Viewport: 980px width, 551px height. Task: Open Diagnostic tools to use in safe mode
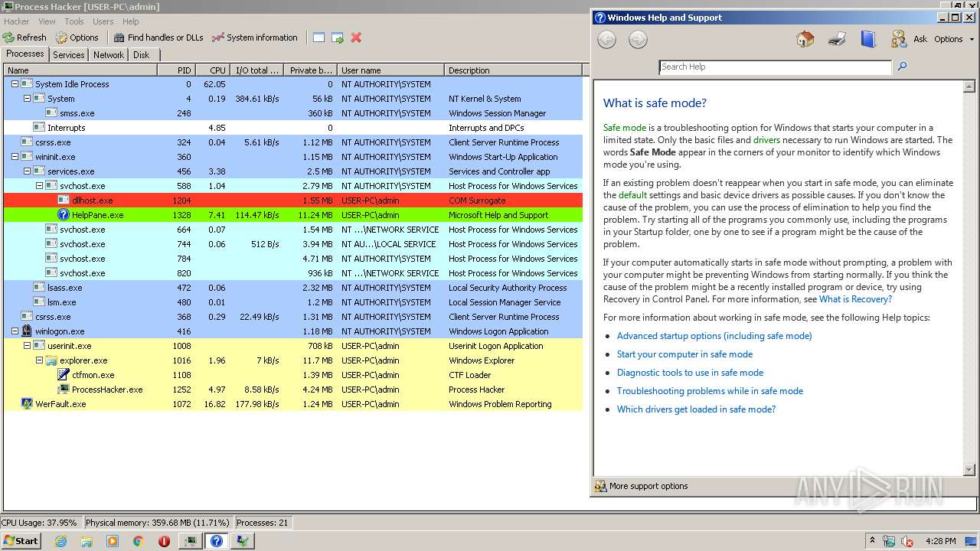[x=690, y=373]
